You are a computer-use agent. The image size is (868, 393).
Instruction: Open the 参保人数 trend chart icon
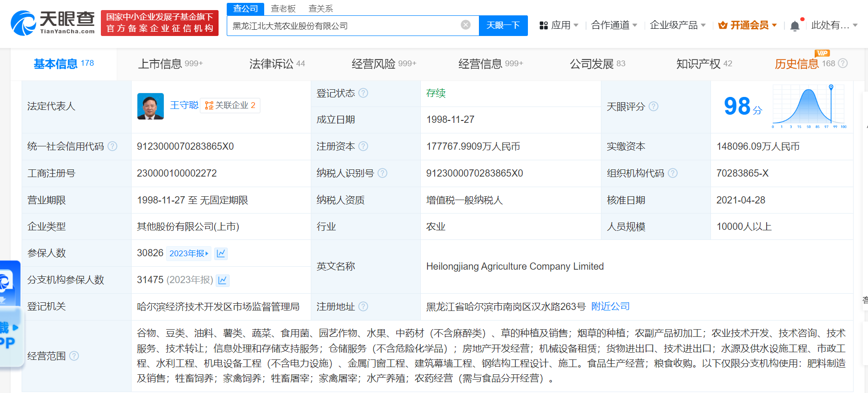tap(221, 253)
